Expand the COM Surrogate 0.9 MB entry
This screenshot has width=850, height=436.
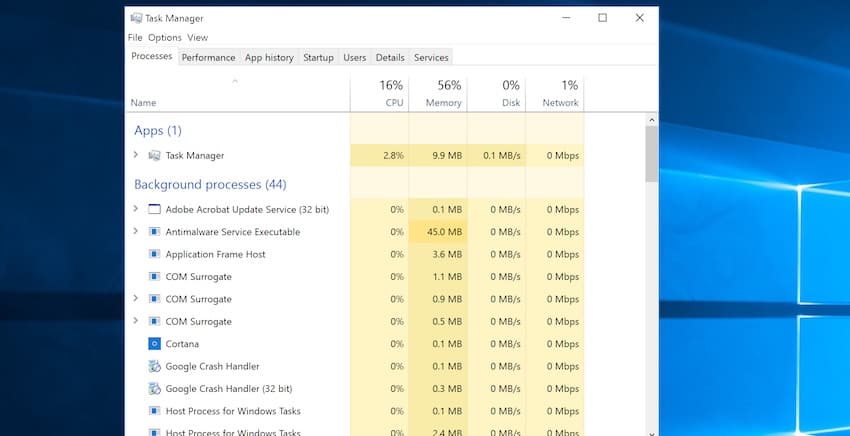click(136, 298)
